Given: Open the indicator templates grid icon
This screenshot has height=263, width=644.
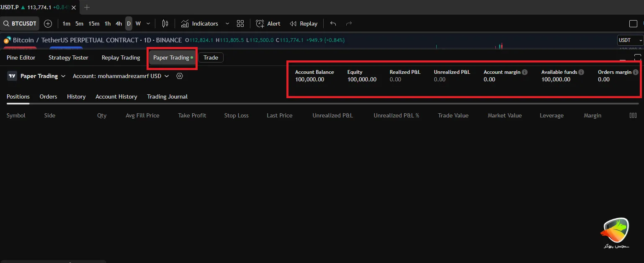Looking at the screenshot, I should (240, 23).
